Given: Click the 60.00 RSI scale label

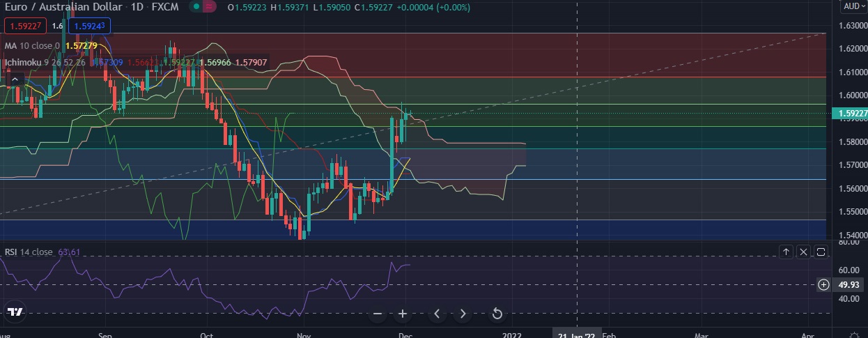Looking at the screenshot, I should (x=848, y=270).
